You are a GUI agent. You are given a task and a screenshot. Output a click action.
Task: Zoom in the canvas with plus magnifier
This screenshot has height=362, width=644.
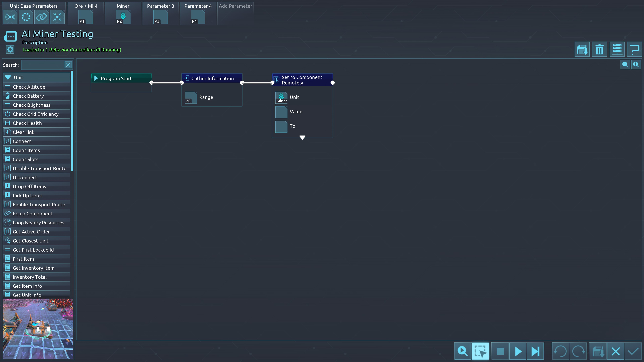coord(636,65)
